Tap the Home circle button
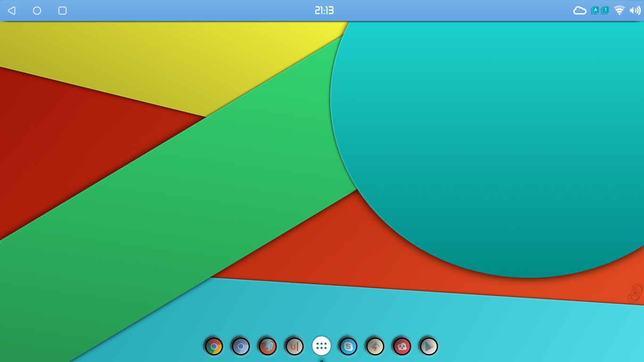Screen dimensions: 644x362 pos(37,10)
